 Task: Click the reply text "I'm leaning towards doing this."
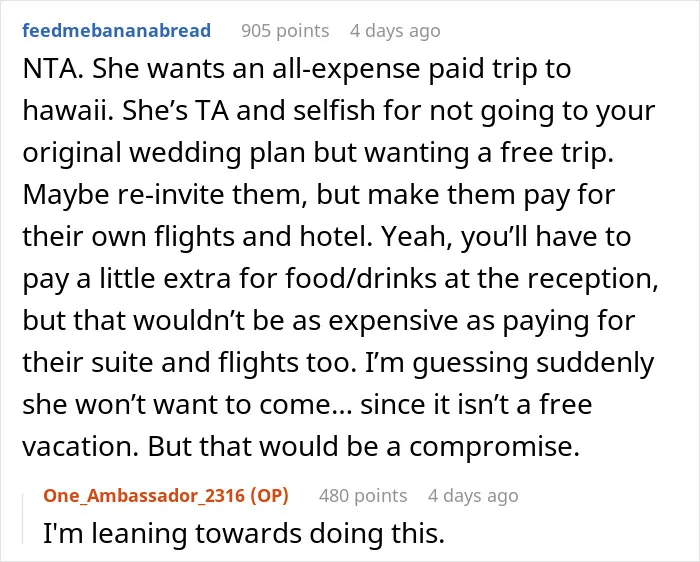(x=244, y=533)
